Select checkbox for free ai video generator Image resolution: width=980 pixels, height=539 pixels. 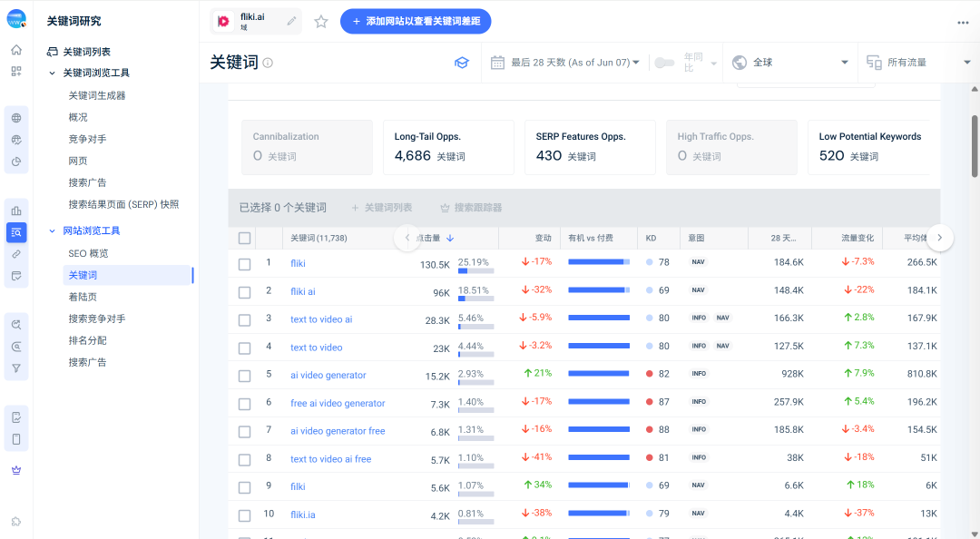pyautogui.click(x=244, y=404)
